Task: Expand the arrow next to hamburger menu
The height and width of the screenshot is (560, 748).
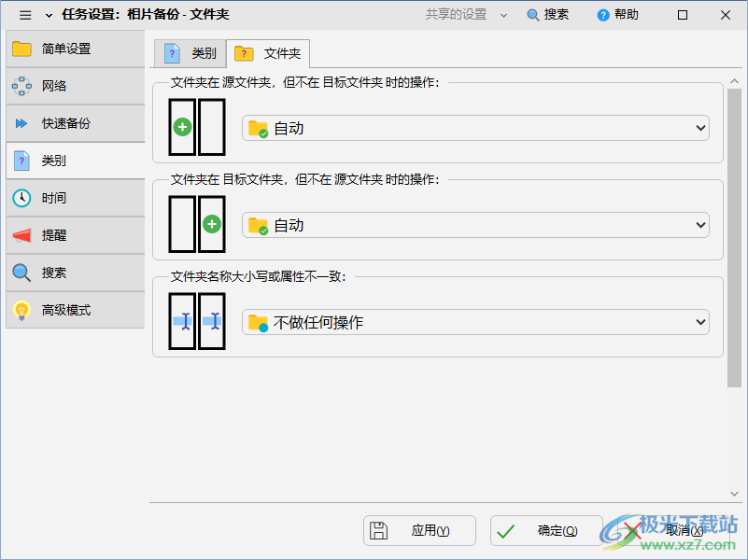Action: (x=49, y=15)
